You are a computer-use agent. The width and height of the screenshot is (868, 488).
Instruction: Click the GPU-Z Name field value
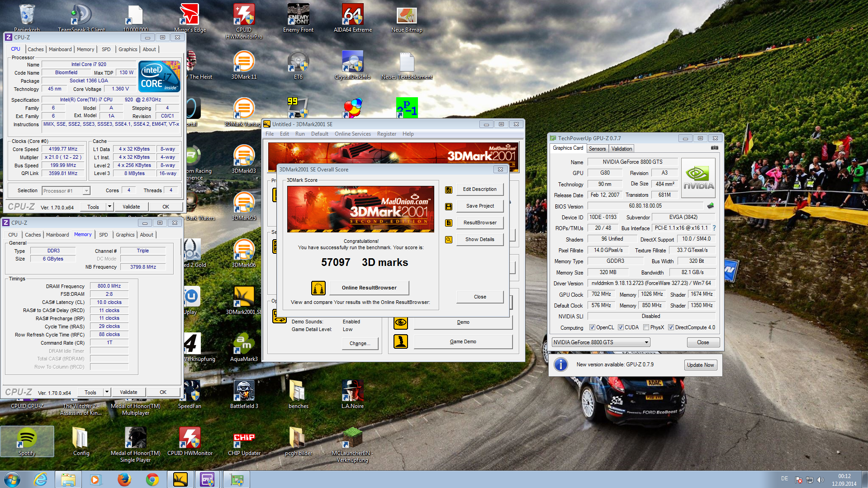point(632,162)
